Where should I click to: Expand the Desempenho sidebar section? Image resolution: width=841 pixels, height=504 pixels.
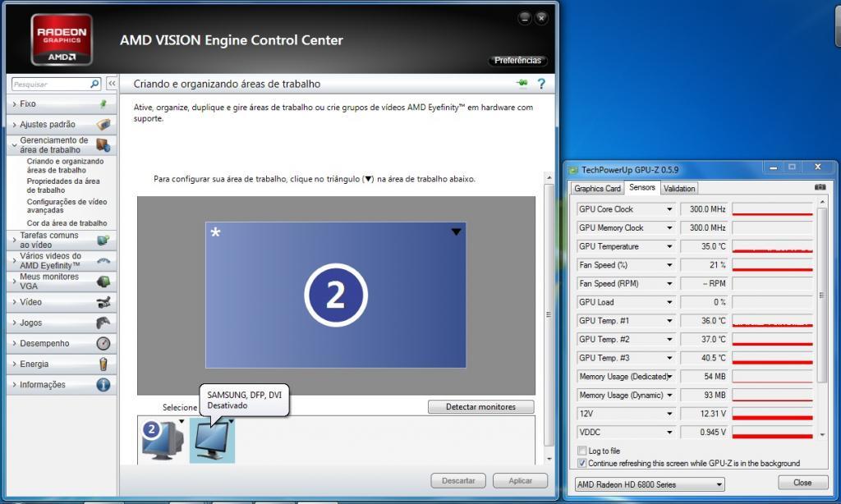15,343
